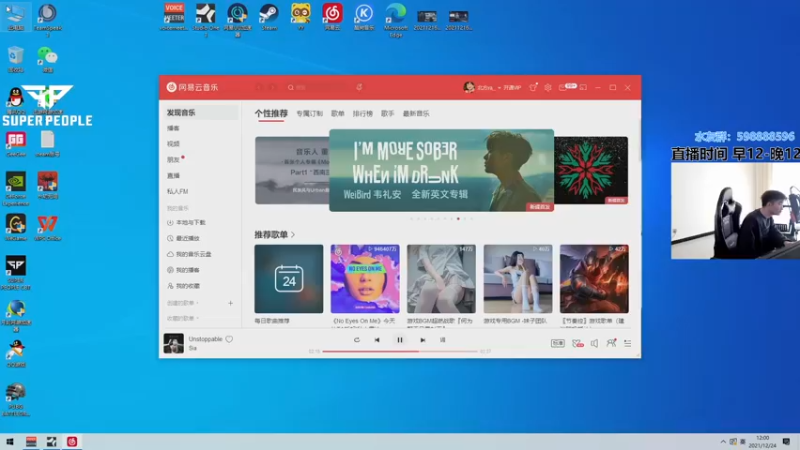This screenshot has width=800, height=450.
Task: Expand the username dropdown arrow
Action: pyautogui.click(x=499, y=88)
